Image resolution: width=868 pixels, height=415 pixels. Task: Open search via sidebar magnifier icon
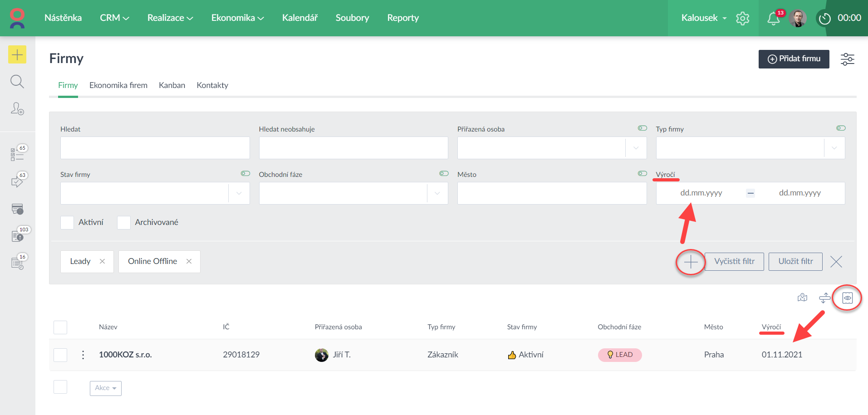(x=17, y=82)
